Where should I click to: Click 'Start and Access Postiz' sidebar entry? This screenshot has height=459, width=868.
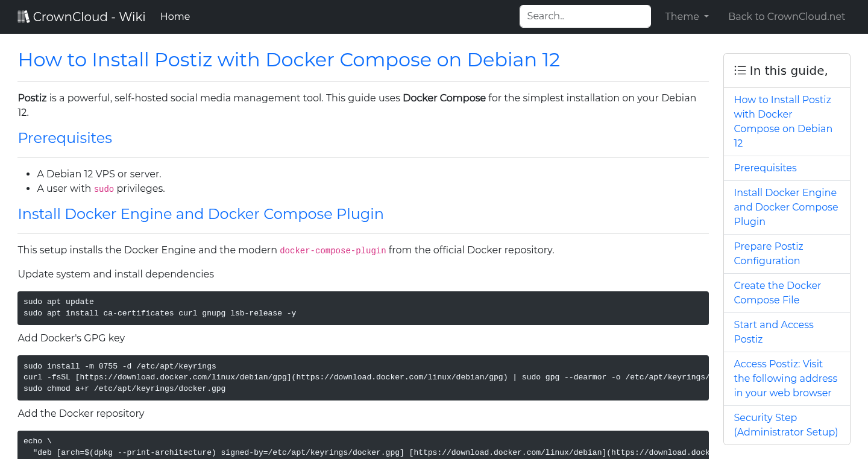click(x=773, y=332)
